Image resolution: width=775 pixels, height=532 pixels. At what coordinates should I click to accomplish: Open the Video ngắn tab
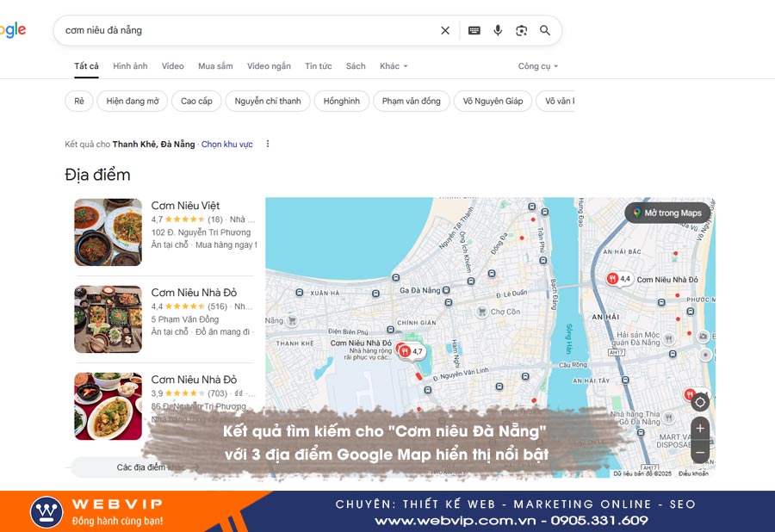(x=269, y=66)
